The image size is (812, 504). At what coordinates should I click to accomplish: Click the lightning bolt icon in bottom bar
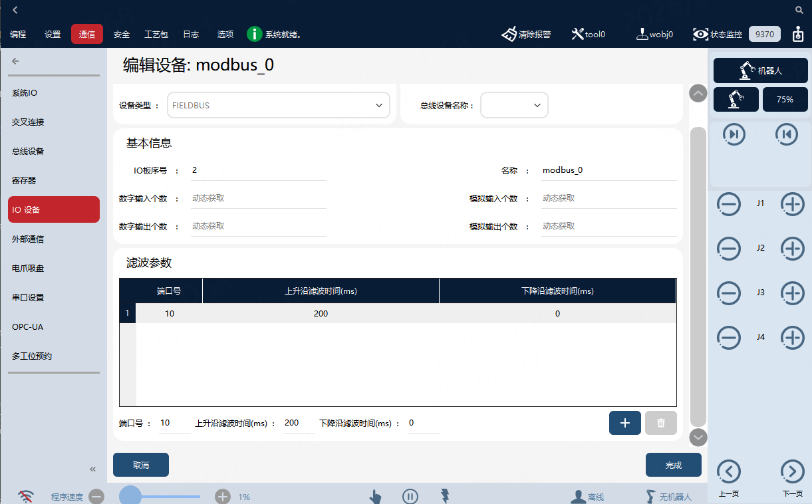coord(445,495)
